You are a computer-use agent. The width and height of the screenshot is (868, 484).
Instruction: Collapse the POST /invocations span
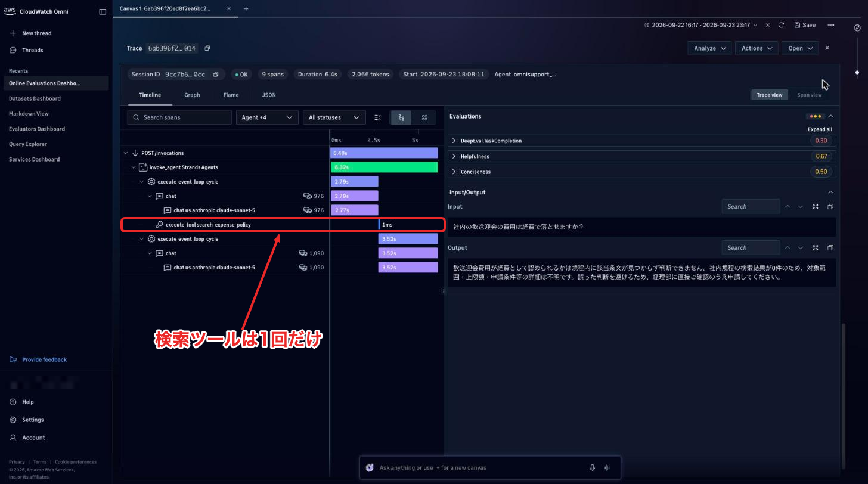(x=126, y=153)
